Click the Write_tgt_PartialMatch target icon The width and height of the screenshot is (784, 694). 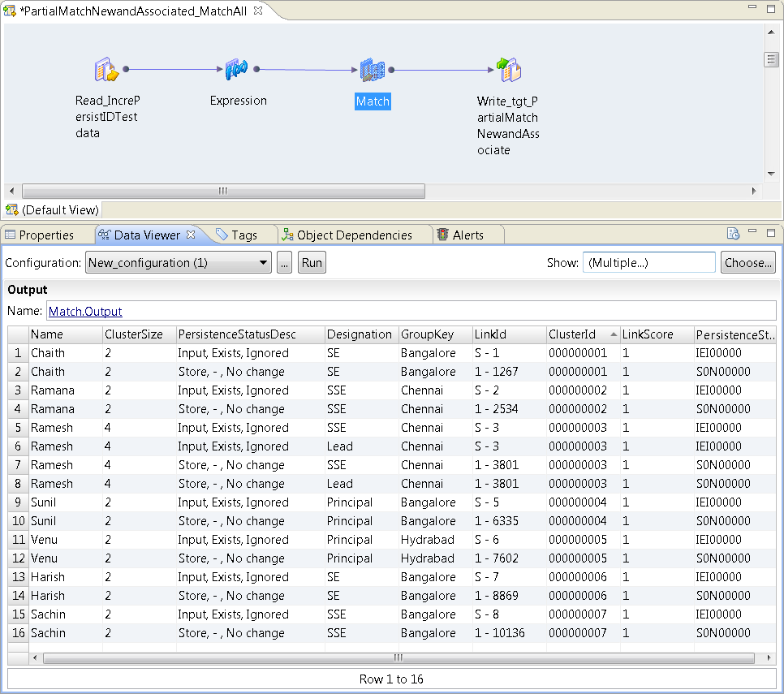pos(508,71)
